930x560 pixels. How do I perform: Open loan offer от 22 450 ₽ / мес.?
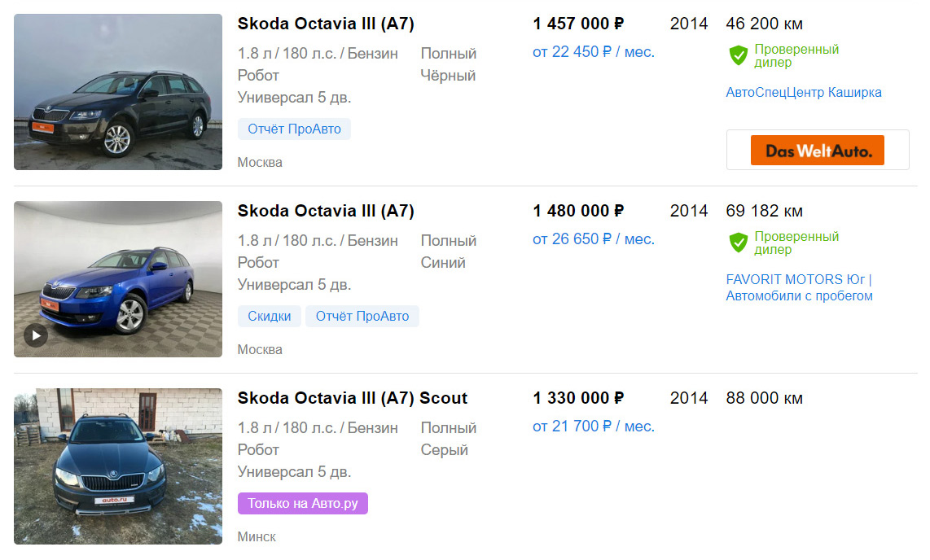594,52
